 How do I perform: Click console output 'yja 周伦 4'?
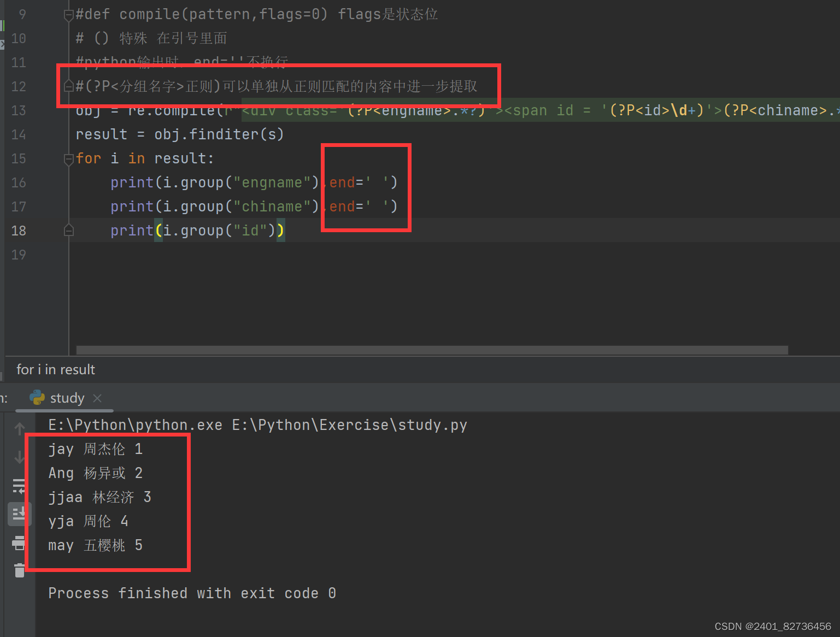pos(89,521)
